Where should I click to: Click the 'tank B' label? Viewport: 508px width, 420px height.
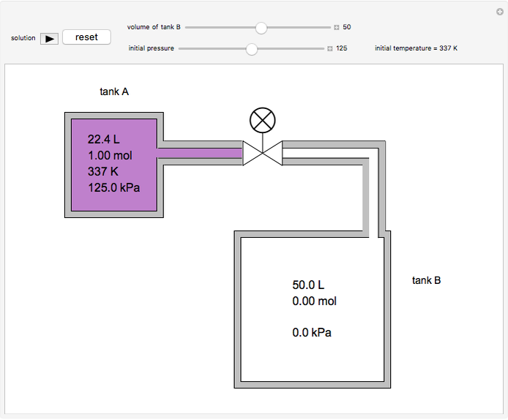coord(426,280)
